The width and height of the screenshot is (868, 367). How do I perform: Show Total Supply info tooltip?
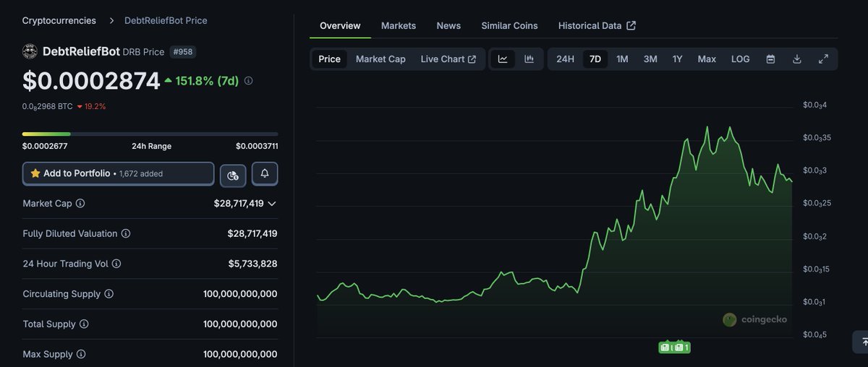84,324
